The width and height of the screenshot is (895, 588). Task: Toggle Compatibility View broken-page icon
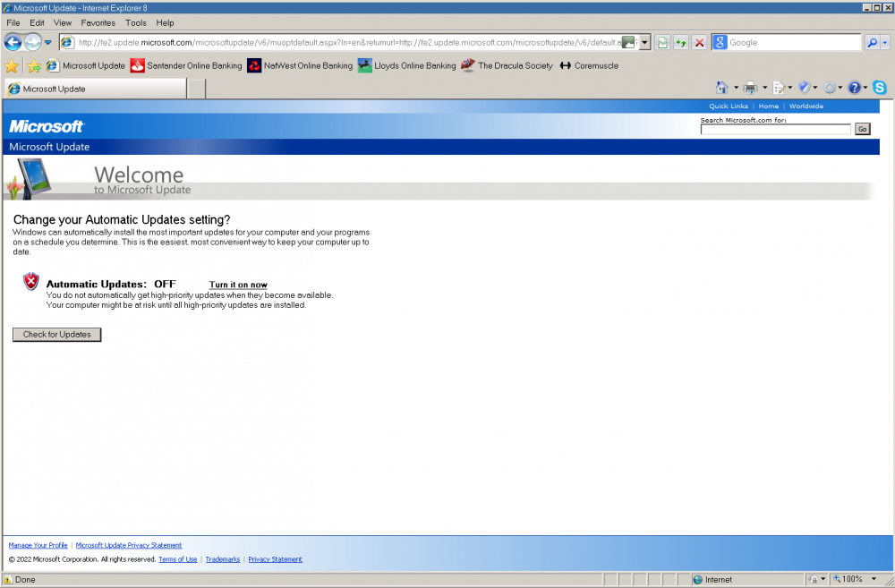tap(662, 42)
